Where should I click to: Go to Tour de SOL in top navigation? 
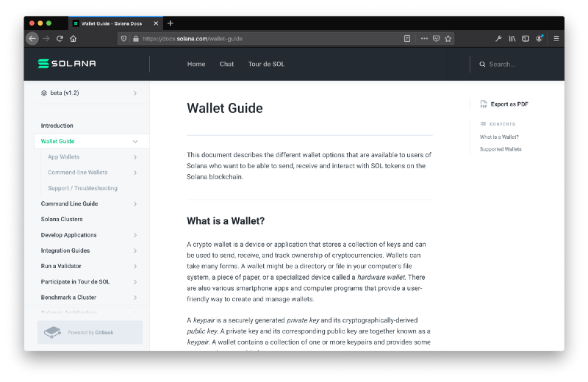pos(266,64)
